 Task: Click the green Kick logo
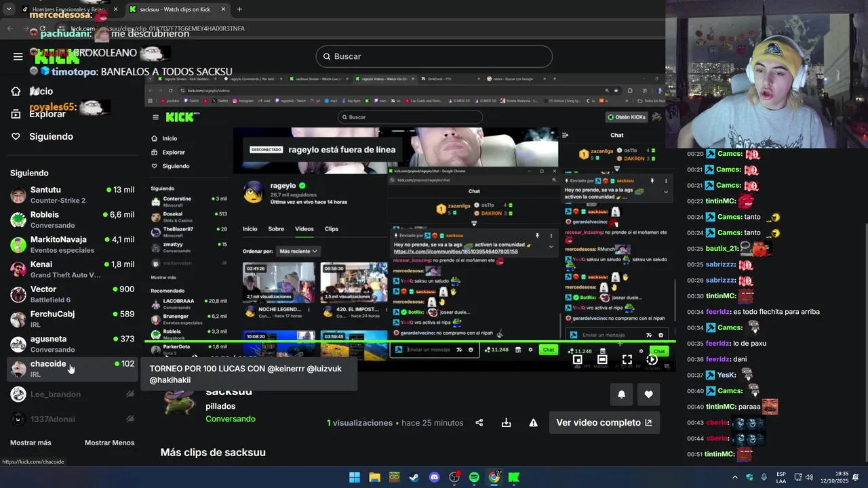[57, 57]
